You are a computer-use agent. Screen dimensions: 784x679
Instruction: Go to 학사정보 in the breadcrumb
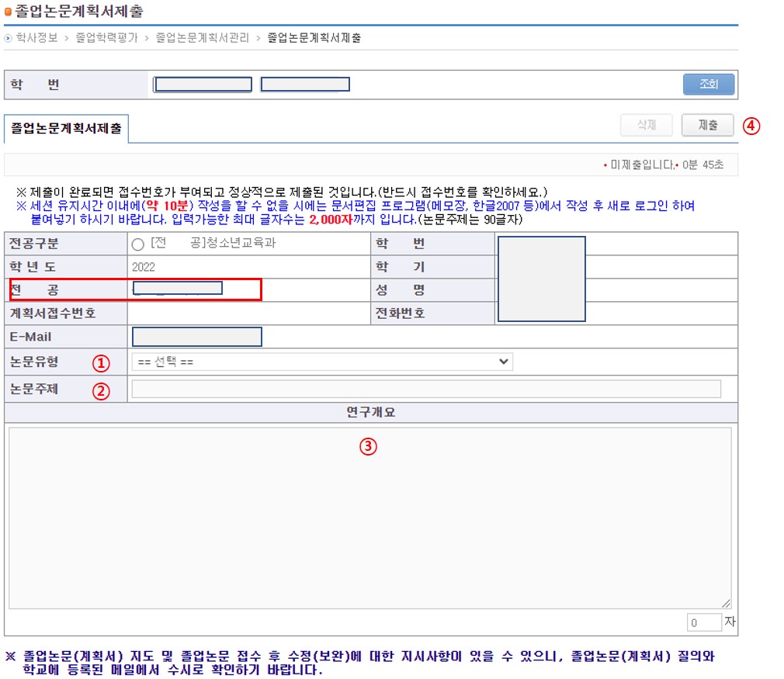[36, 38]
